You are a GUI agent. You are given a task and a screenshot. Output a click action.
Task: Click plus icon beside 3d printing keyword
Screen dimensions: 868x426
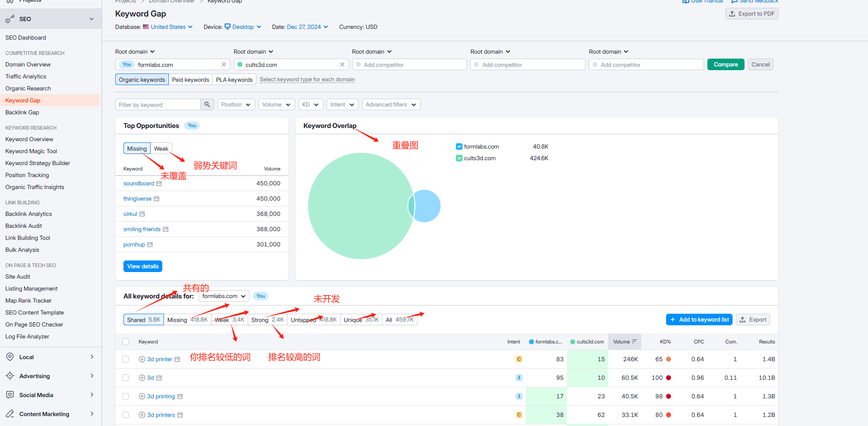pos(142,396)
